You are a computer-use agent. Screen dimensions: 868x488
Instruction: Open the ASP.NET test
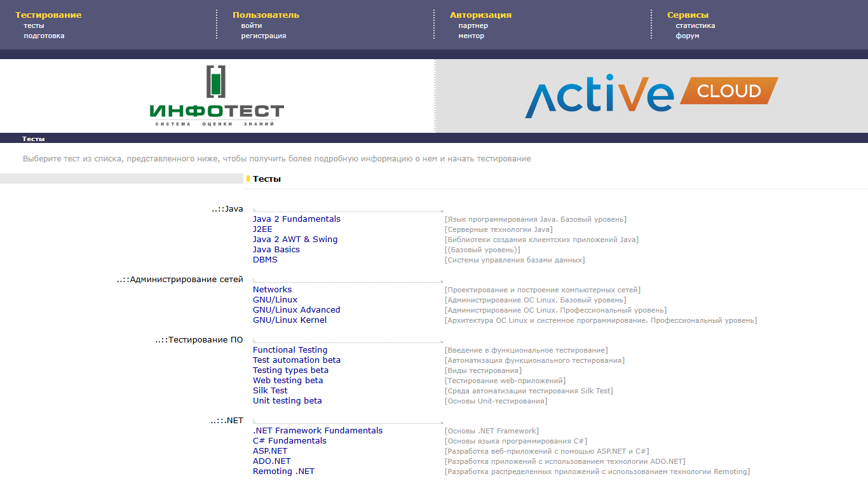pyautogui.click(x=270, y=451)
